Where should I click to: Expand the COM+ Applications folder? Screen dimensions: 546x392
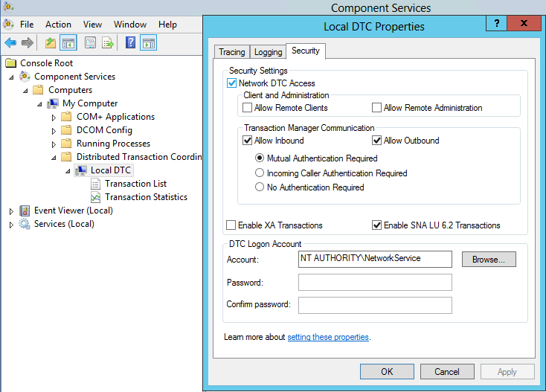54,117
